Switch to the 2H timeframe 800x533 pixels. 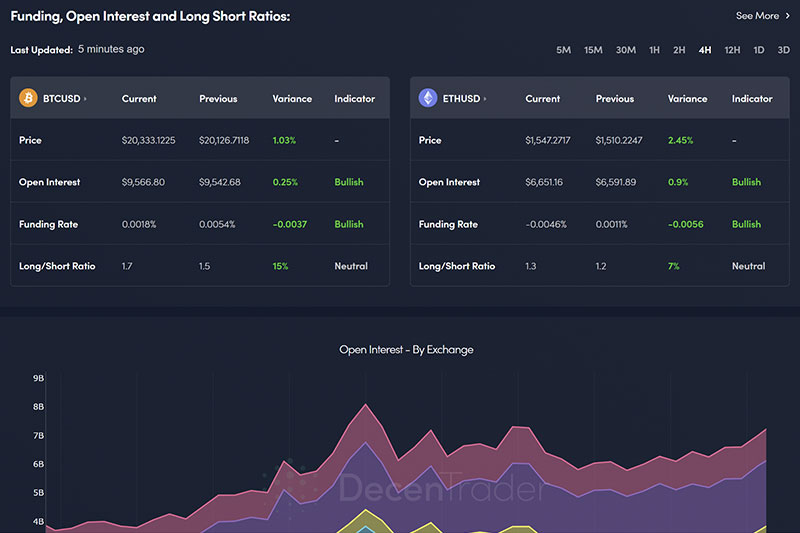[679, 50]
